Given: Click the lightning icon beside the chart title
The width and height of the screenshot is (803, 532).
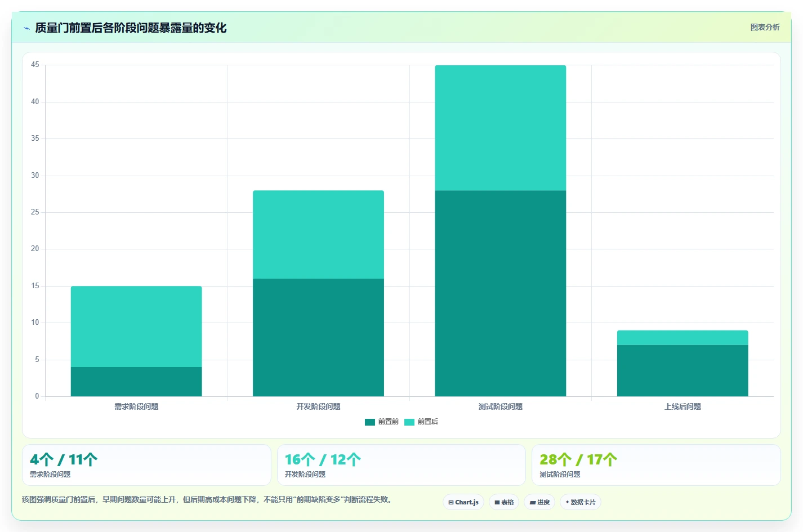Looking at the screenshot, I should pyautogui.click(x=26, y=28).
